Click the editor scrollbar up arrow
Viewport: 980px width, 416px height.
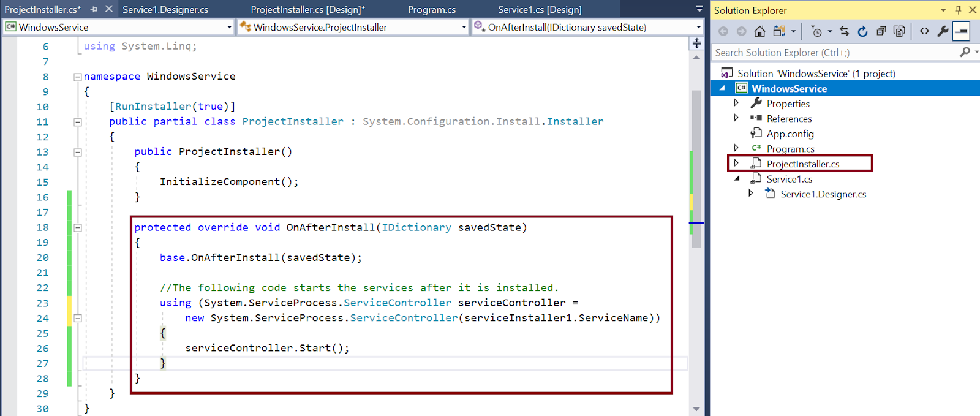point(696,57)
